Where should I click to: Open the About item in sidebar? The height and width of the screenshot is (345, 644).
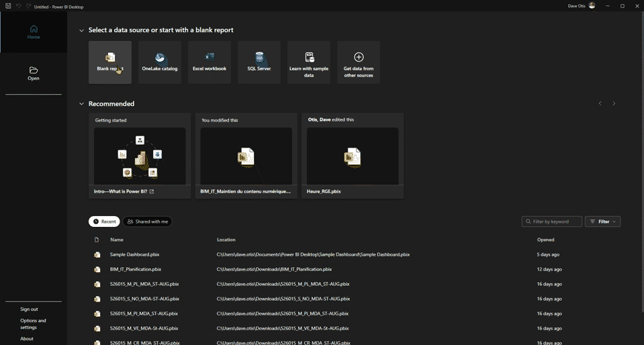point(27,339)
